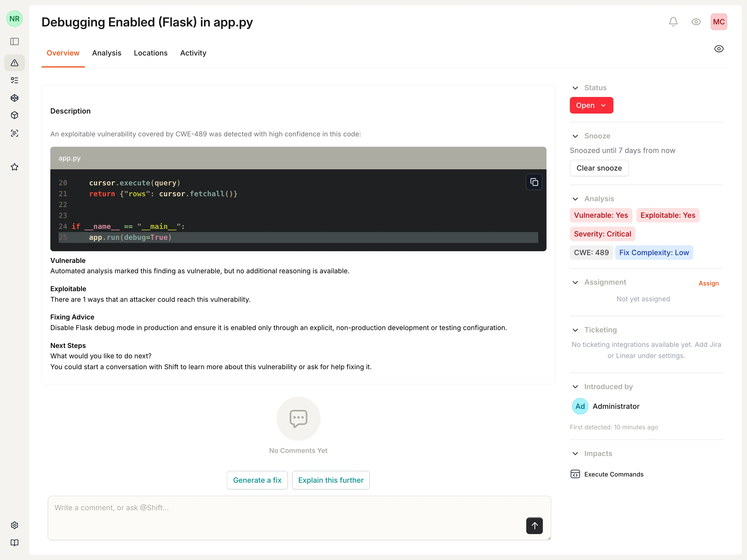Switch to the Locations tab
The height and width of the screenshot is (560, 747).
click(151, 53)
